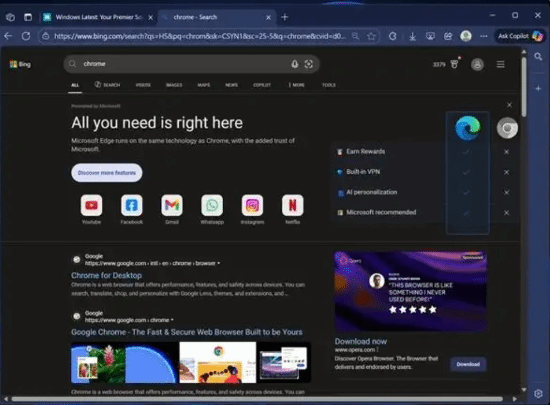550x405 pixels.
Task: Add page to favorites star icon
Action: coord(371,36)
